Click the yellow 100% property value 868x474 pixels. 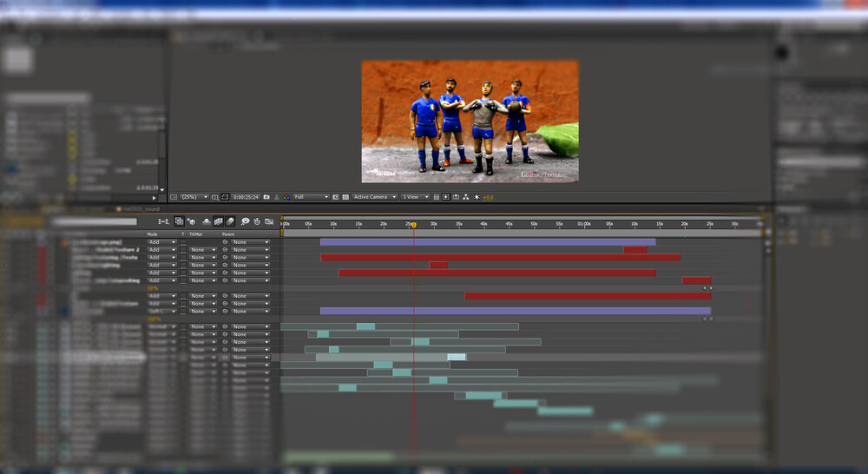click(x=154, y=319)
